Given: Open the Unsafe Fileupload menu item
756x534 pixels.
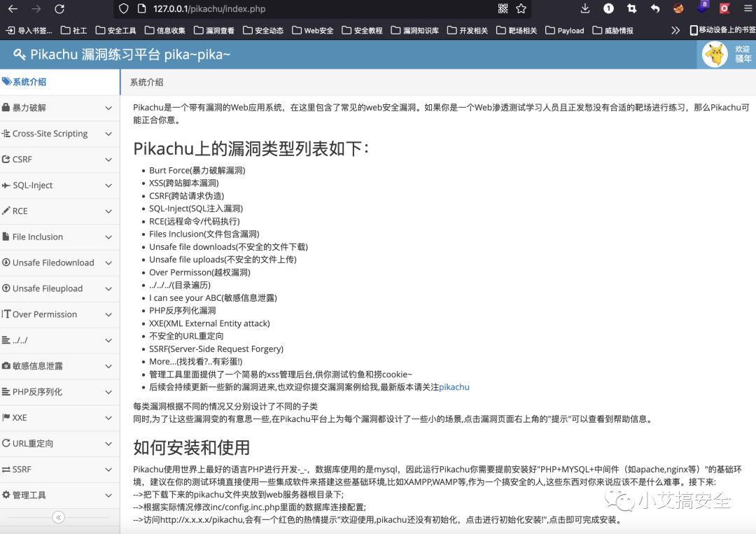Looking at the screenshot, I should pyautogui.click(x=59, y=288).
